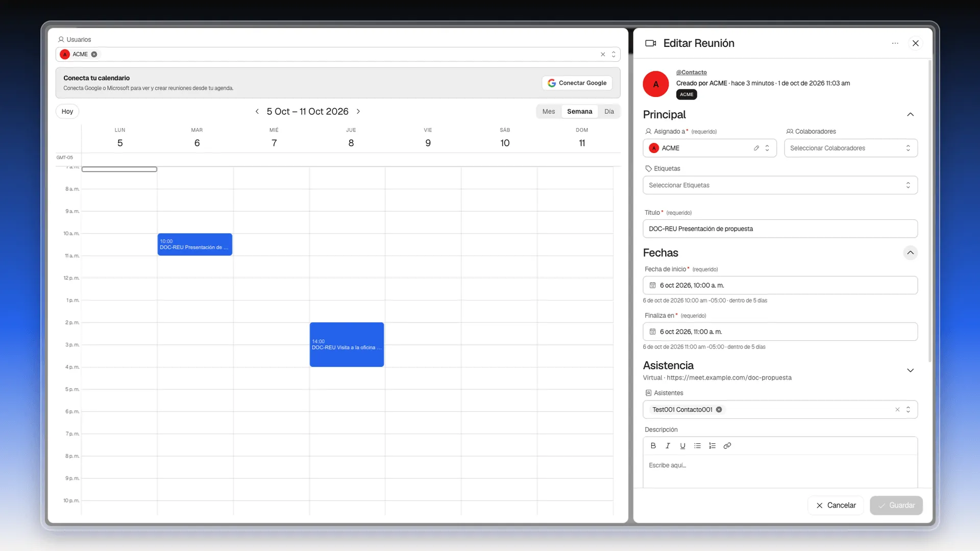This screenshot has height=551, width=980.
Task: Edit the assigned user with the pencil icon
Action: 756,148
